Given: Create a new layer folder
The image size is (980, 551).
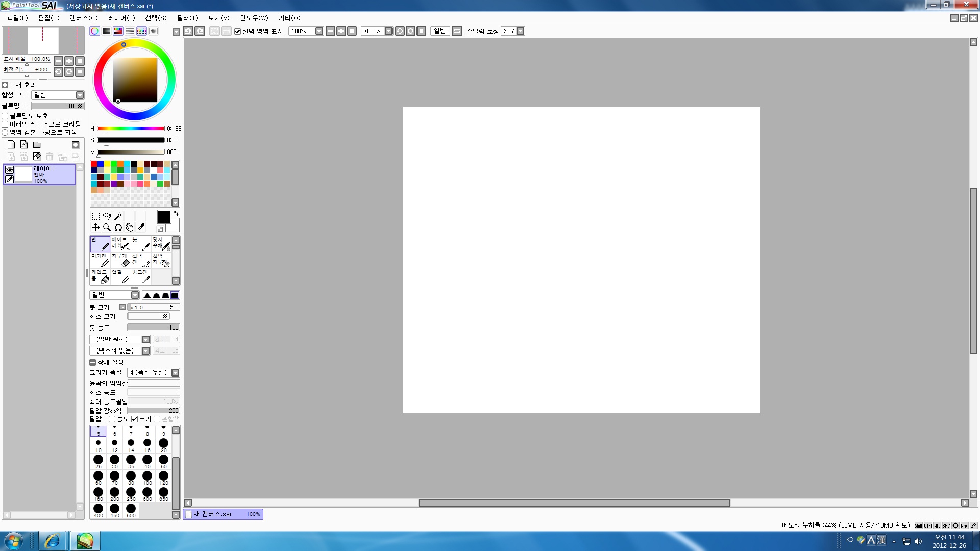Looking at the screenshot, I should point(37,145).
